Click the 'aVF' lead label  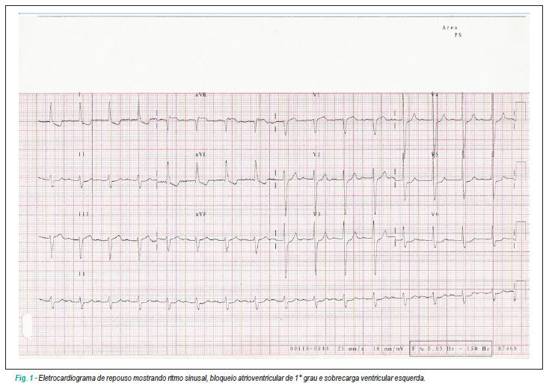(200, 214)
